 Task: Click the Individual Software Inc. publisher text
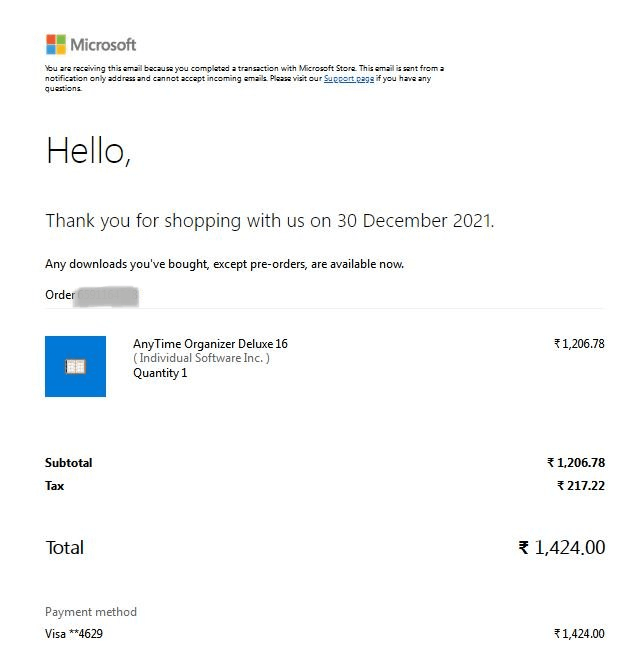[201, 358]
